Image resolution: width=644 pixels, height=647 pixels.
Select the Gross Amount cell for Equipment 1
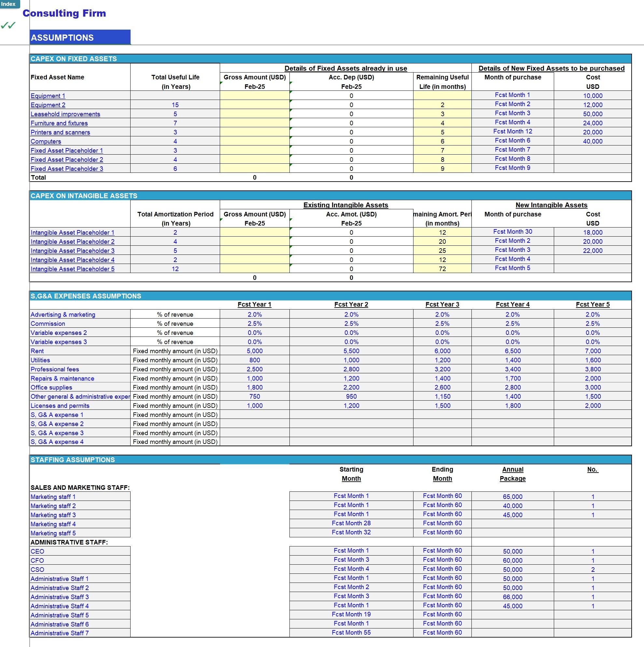click(255, 95)
